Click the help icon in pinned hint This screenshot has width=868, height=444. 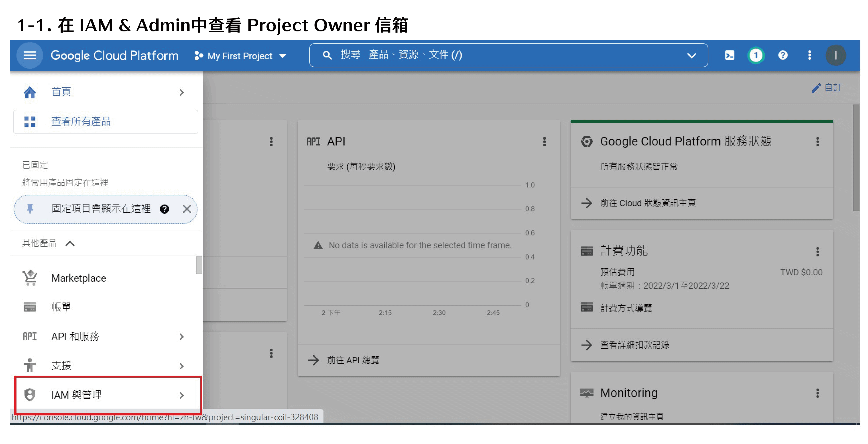click(x=165, y=209)
